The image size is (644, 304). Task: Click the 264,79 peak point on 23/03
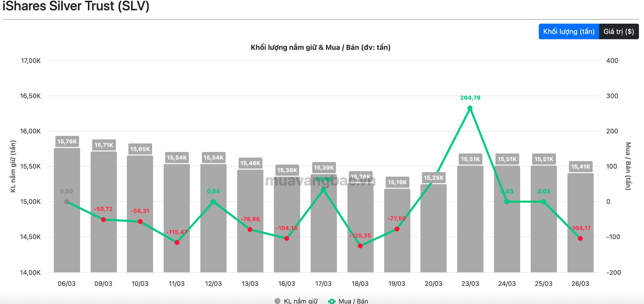coord(470,108)
